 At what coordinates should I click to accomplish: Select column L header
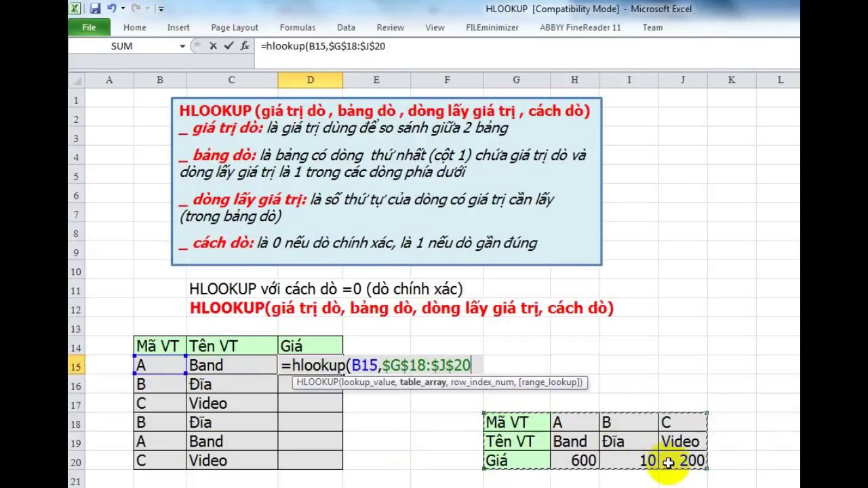pyautogui.click(x=780, y=80)
